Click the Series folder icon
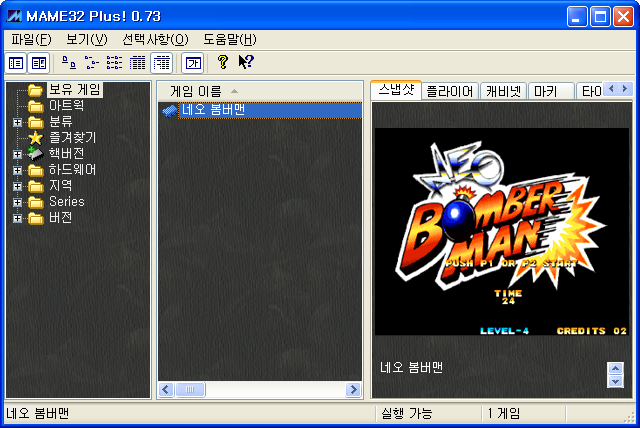This screenshot has width=640, height=428. coord(36,202)
